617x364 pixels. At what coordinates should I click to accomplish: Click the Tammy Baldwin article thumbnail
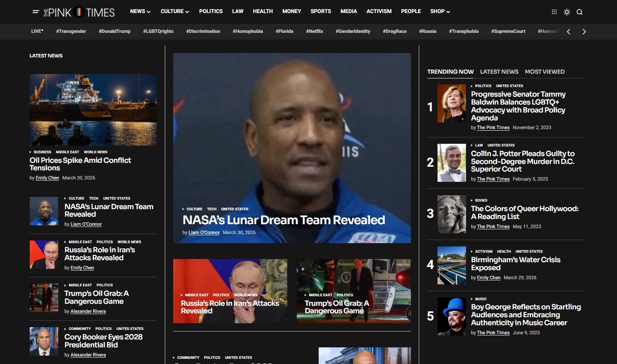(x=451, y=103)
